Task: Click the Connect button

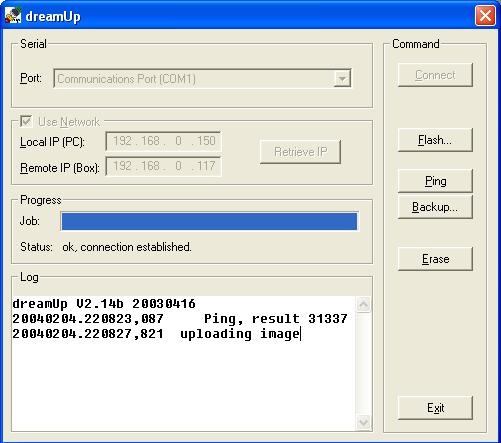Action: point(435,75)
